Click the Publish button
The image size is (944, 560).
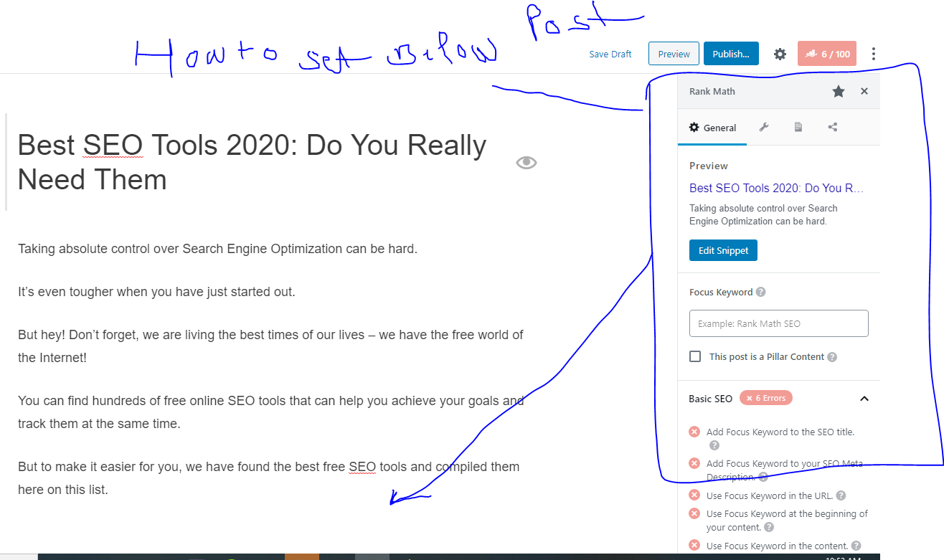pyautogui.click(x=730, y=54)
